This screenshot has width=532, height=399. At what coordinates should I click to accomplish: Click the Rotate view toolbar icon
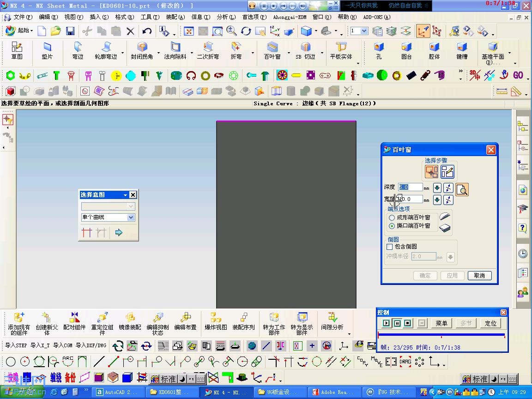coord(246,31)
